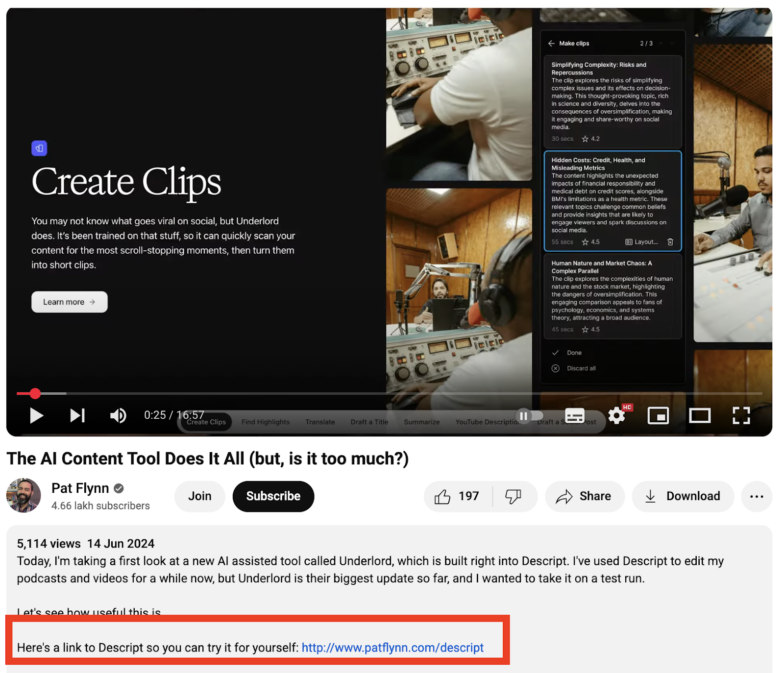Select the Create Clips tab
This screenshot has height=673, width=784.
pyautogui.click(x=206, y=422)
